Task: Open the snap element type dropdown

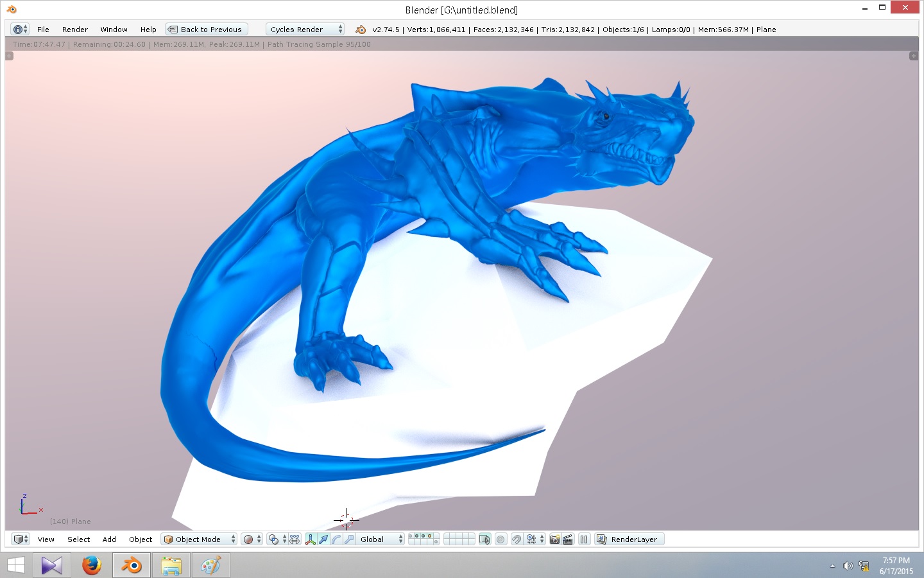Action: [x=535, y=539]
